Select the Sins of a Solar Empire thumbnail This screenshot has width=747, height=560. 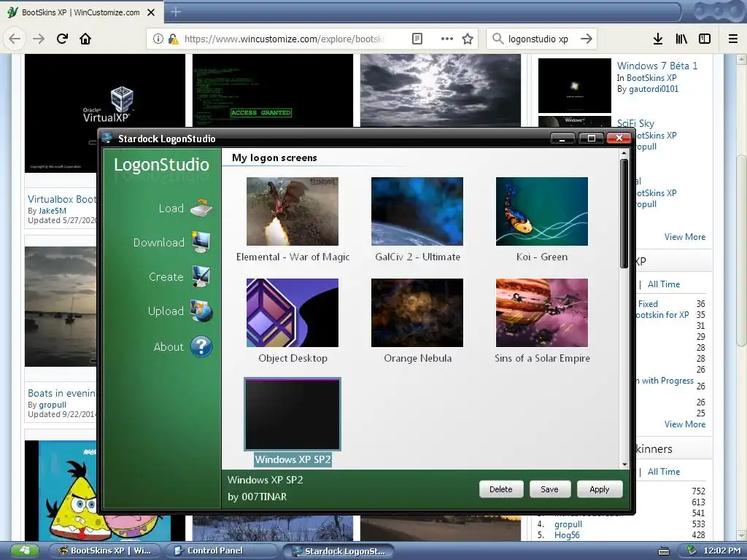(542, 313)
